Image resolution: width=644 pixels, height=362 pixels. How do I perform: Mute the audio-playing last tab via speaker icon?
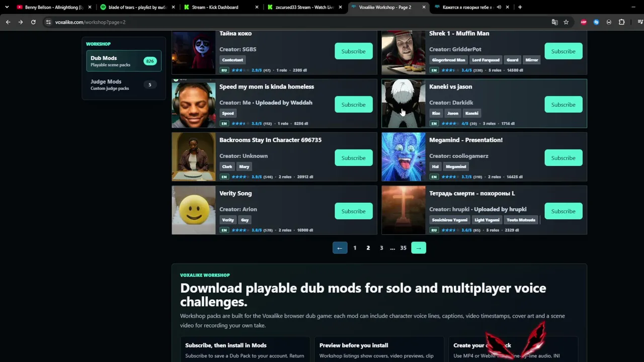pos(499,7)
